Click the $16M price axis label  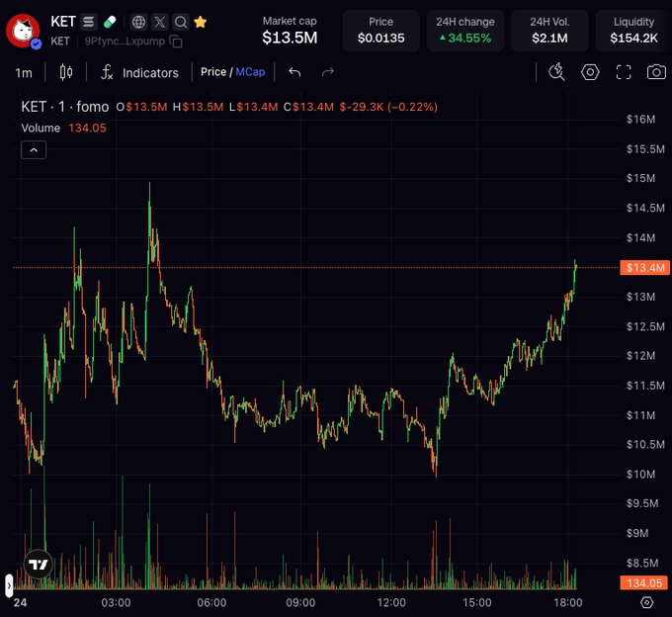640,120
